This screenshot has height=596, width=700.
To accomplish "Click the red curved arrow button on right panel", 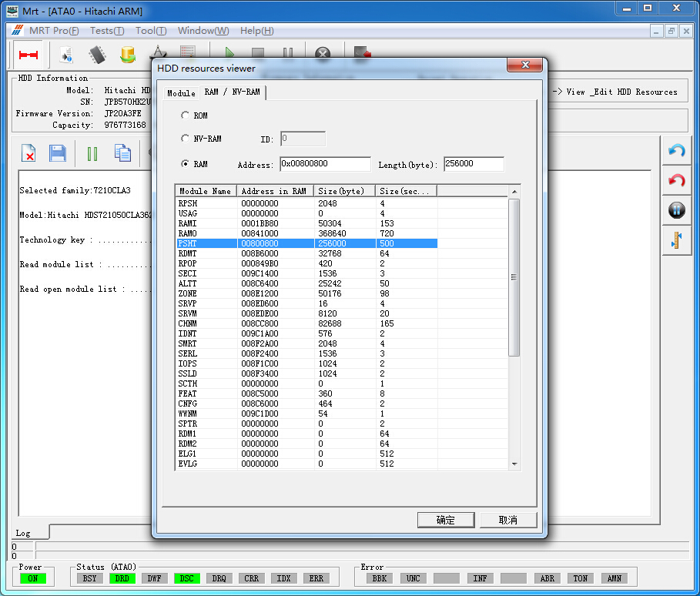I will click(x=677, y=181).
